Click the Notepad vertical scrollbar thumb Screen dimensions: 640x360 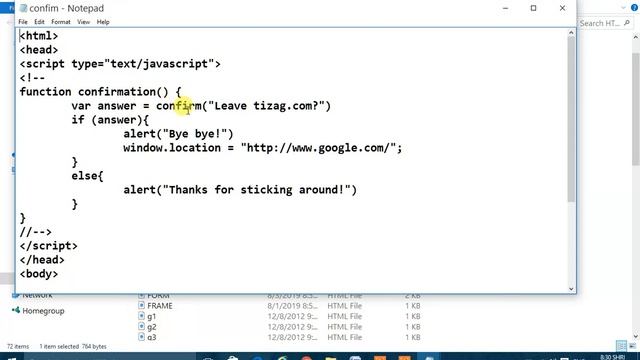pyautogui.click(x=571, y=119)
